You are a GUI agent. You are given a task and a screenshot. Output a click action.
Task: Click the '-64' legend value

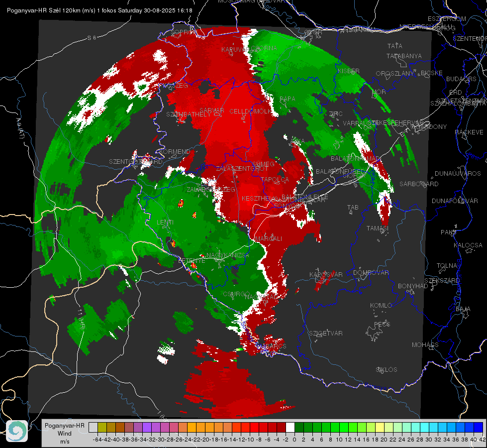pos(97,440)
